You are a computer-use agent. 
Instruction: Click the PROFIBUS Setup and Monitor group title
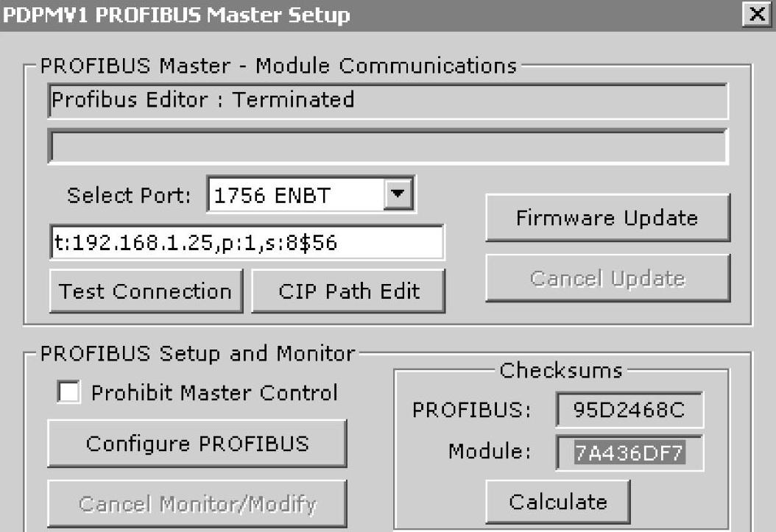point(197,354)
